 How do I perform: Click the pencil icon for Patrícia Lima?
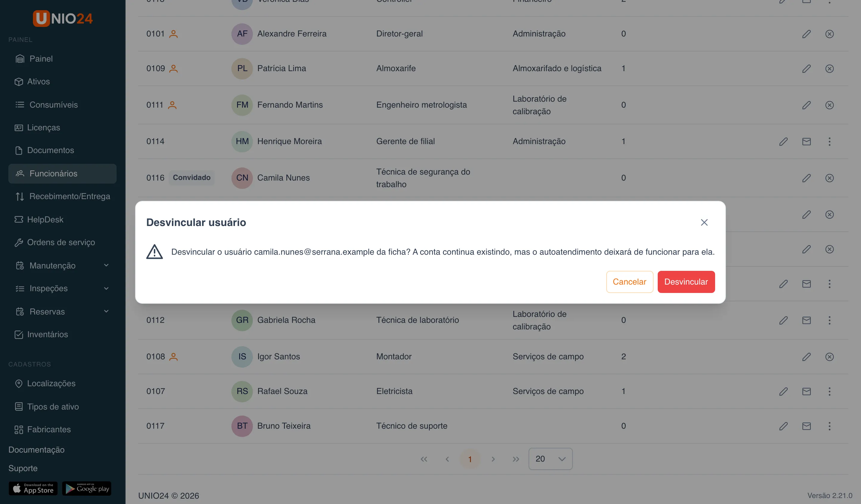806,68
